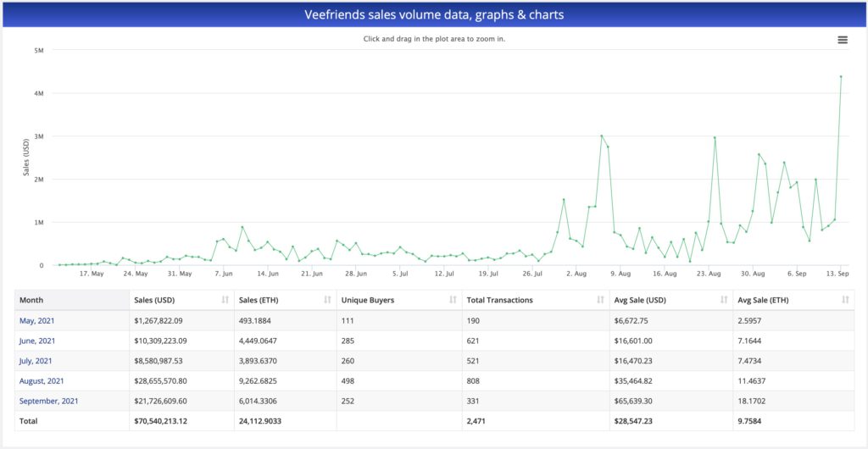868x449 pixels.
Task: Sort table by Avg Sale (ETH) column
Action: pyautogui.click(x=845, y=300)
